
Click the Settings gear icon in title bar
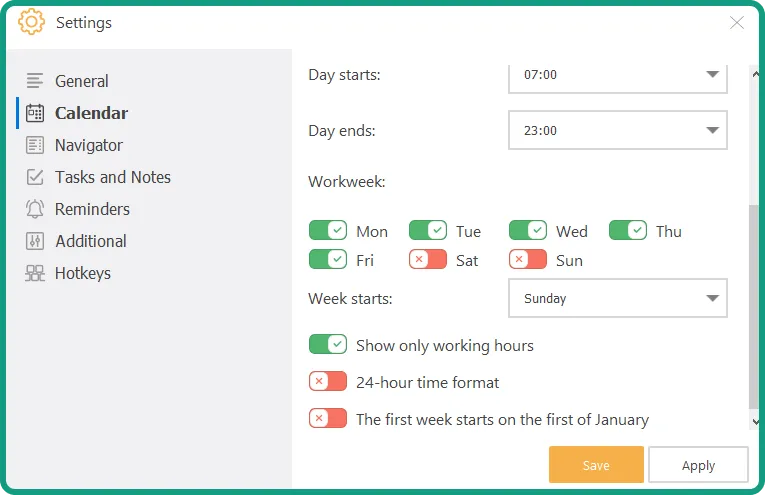coord(31,22)
